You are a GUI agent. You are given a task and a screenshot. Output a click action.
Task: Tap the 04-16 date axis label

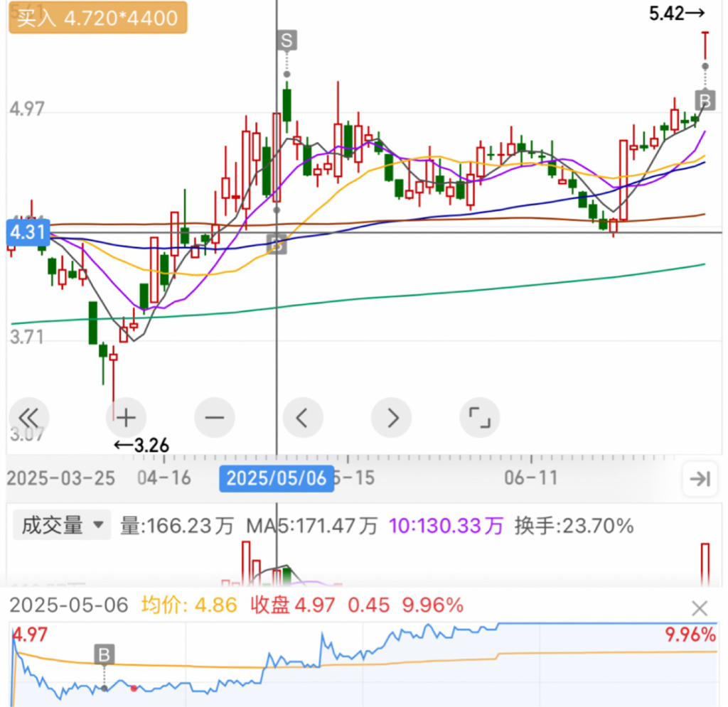click(x=164, y=477)
